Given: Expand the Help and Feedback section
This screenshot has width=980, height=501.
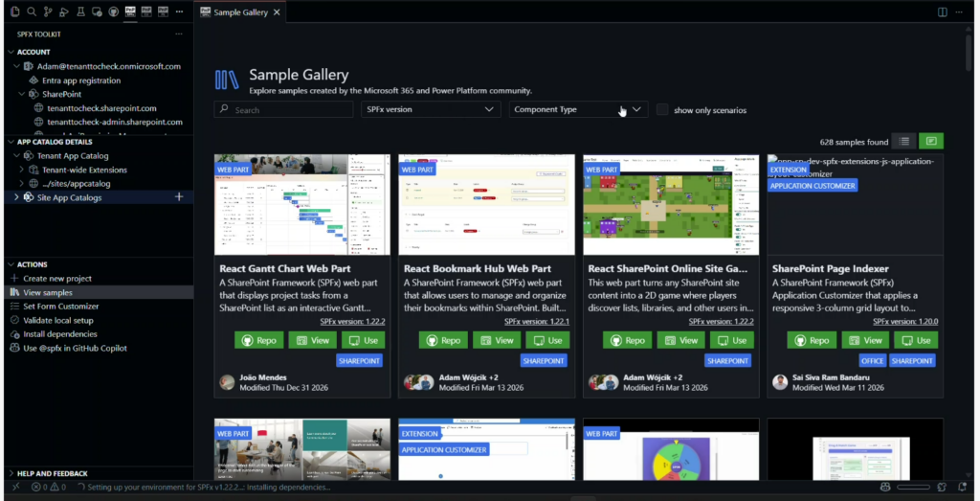Looking at the screenshot, I should 11,473.
